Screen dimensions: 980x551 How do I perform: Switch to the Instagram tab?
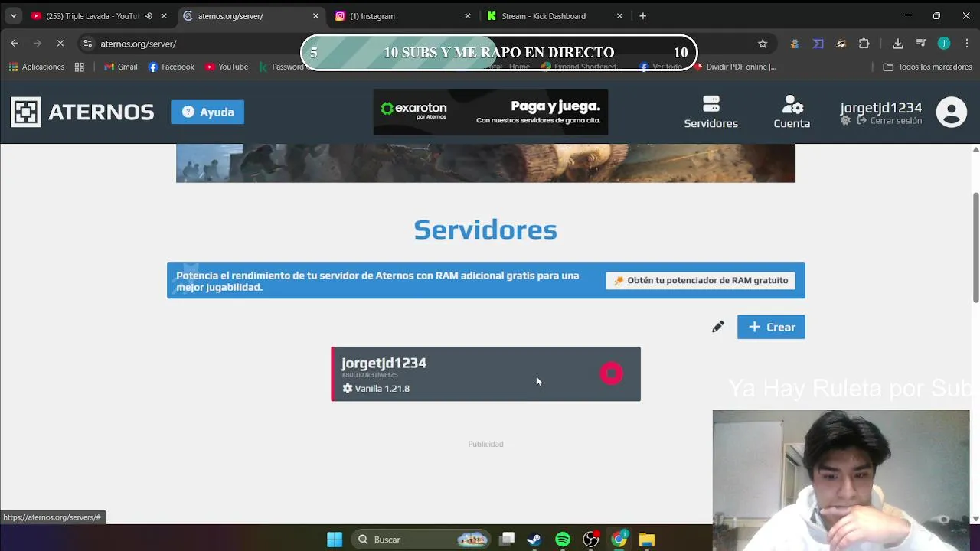click(x=398, y=16)
